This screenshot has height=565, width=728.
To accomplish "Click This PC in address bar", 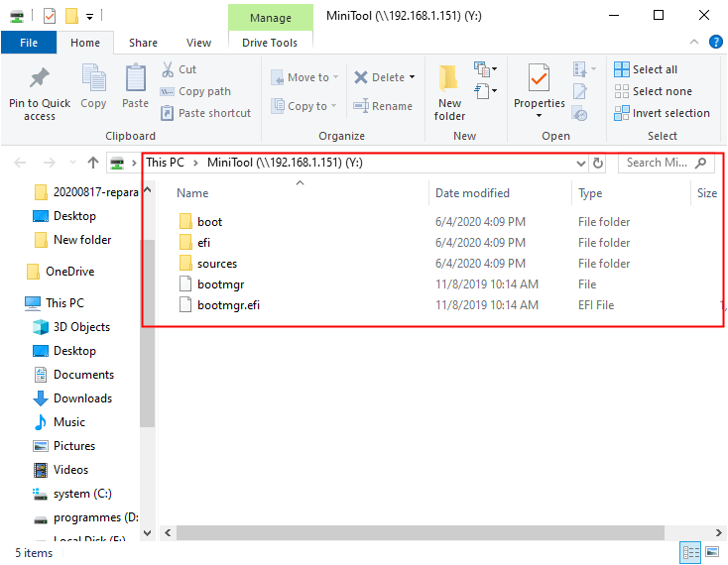I will tap(166, 163).
